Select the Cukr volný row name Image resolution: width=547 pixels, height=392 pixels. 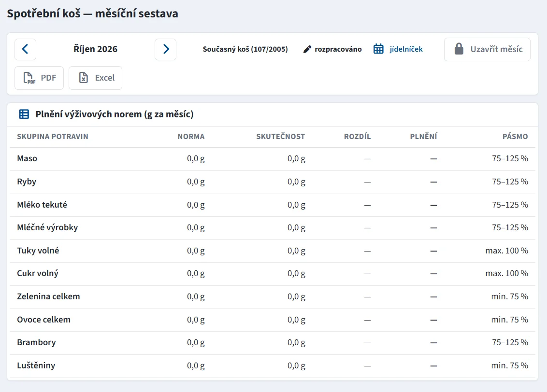(38, 274)
